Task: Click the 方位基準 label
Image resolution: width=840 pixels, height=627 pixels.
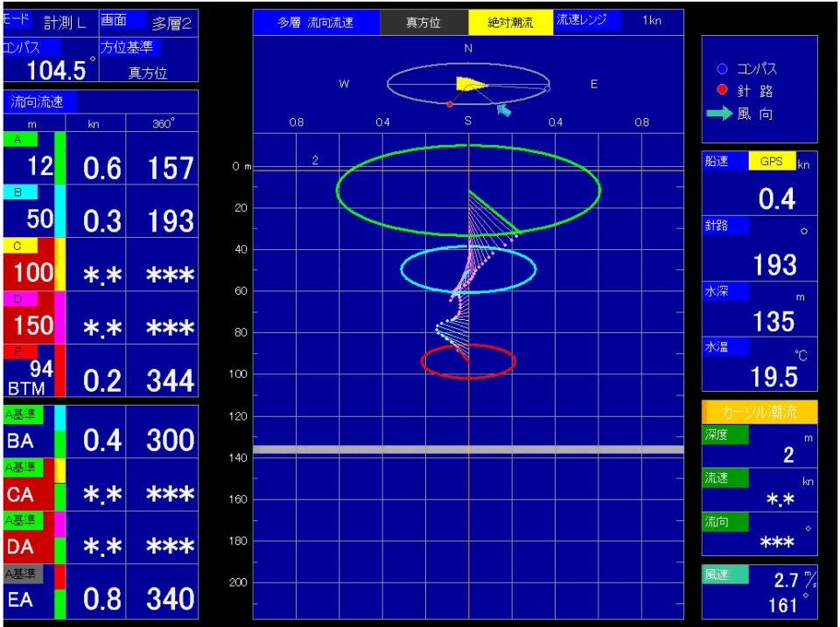Action: coord(130,47)
